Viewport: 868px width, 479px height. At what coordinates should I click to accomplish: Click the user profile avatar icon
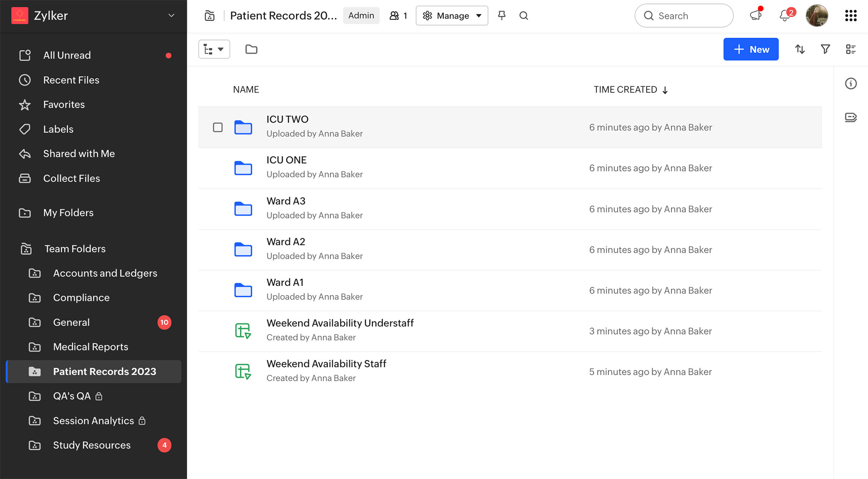(x=818, y=15)
